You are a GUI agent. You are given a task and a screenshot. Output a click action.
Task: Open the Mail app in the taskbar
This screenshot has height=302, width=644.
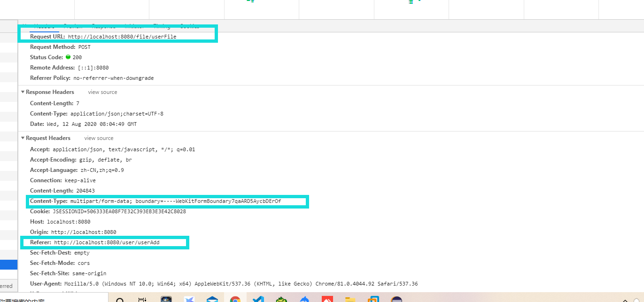212,299
